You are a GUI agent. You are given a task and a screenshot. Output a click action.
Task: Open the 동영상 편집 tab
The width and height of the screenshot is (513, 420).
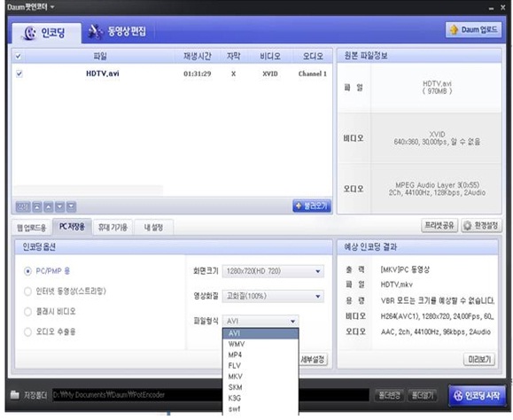point(117,32)
